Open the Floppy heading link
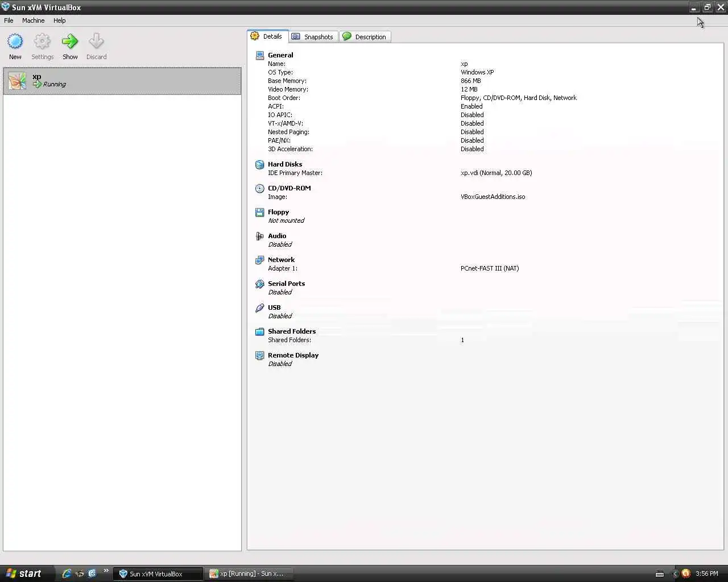This screenshot has width=728, height=582. [278, 212]
